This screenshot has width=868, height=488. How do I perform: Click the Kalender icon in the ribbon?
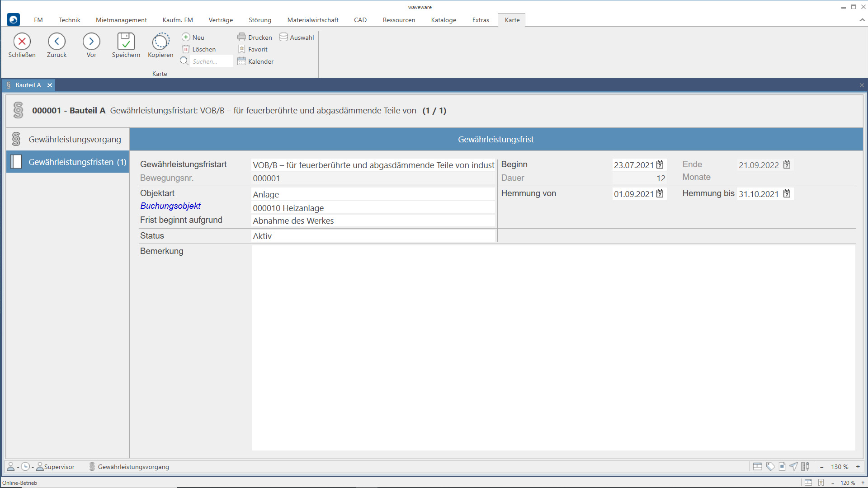(x=255, y=61)
